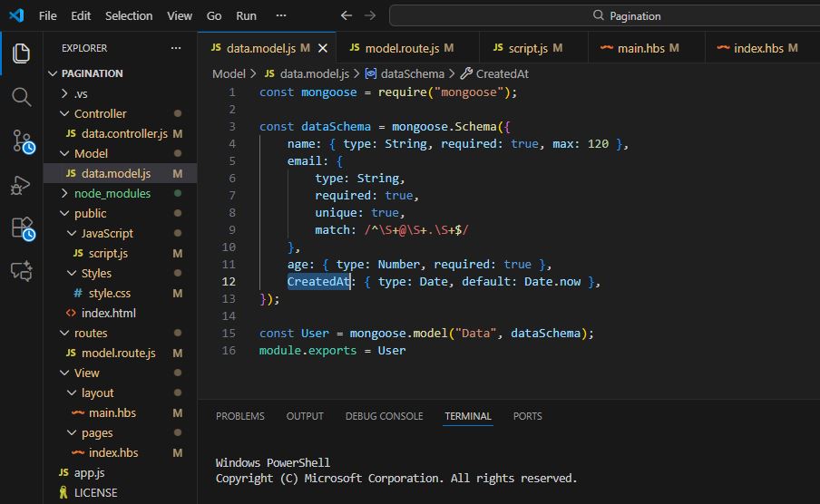820x504 pixels.
Task: Click the dataSchema breadcrumb item
Action: [x=412, y=73]
